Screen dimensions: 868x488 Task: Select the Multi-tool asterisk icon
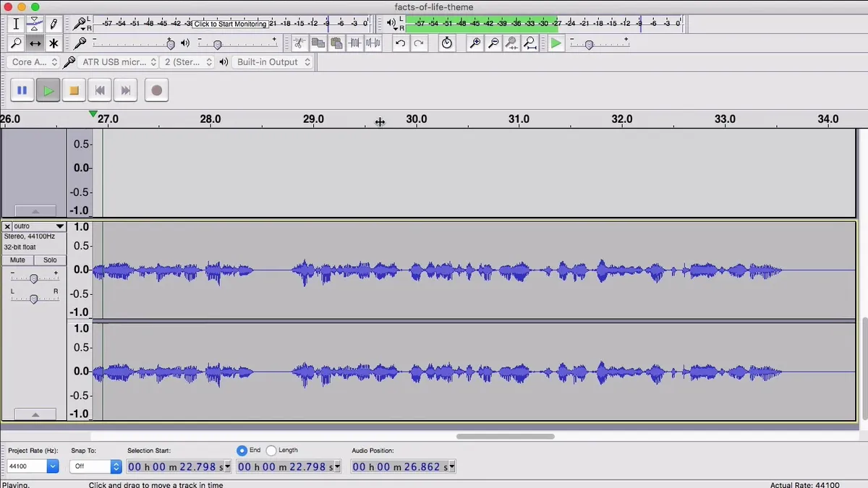(x=54, y=43)
